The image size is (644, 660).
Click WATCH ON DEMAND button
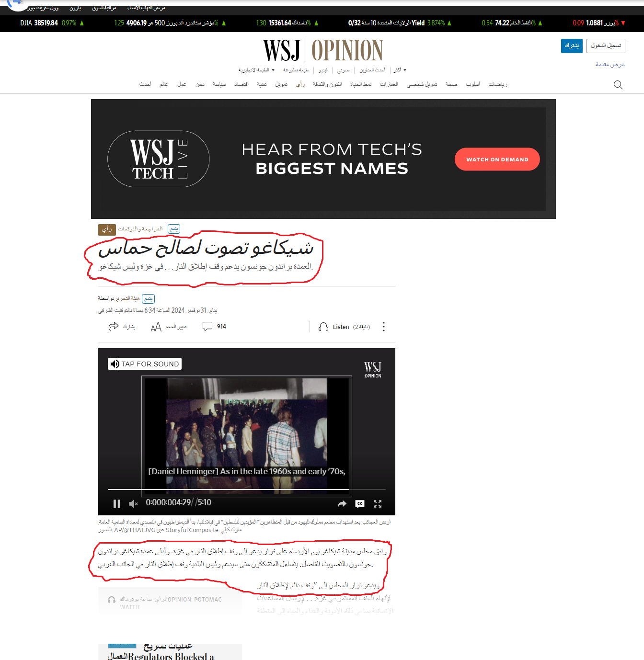497,159
